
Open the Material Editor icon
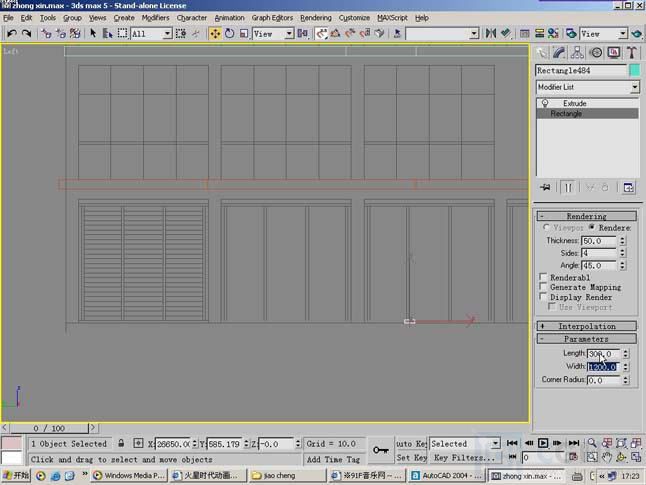(x=553, y=33)
